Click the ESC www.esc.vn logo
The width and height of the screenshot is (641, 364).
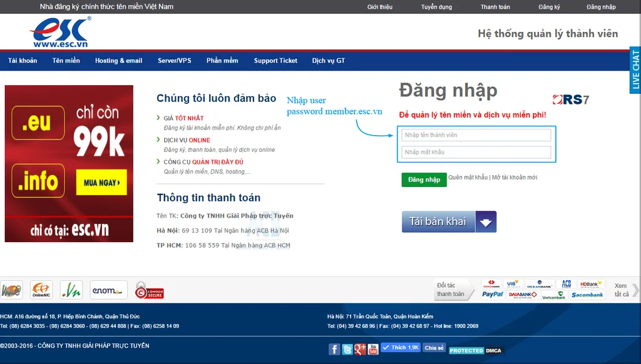pos(61,33)
